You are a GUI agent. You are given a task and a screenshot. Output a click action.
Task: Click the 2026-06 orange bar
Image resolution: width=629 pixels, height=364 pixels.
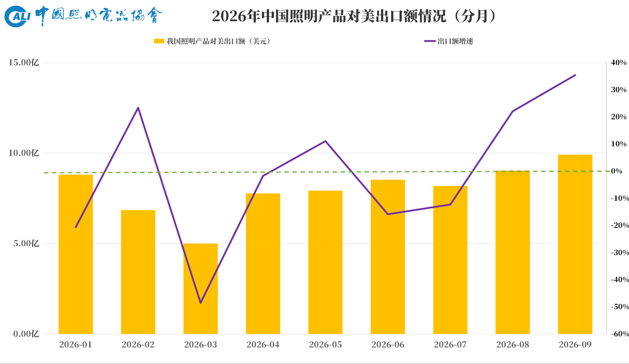click(388, 257)
